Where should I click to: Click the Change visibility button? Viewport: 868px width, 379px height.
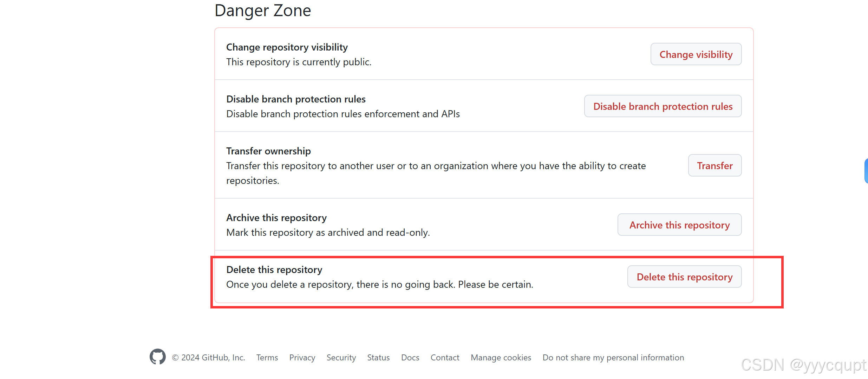click(x=696, y=54)
